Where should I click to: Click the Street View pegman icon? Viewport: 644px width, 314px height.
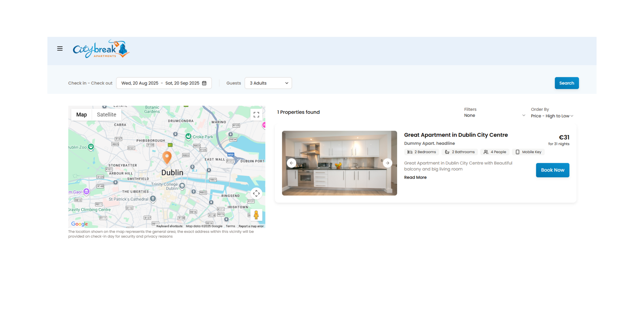[256, 215]
